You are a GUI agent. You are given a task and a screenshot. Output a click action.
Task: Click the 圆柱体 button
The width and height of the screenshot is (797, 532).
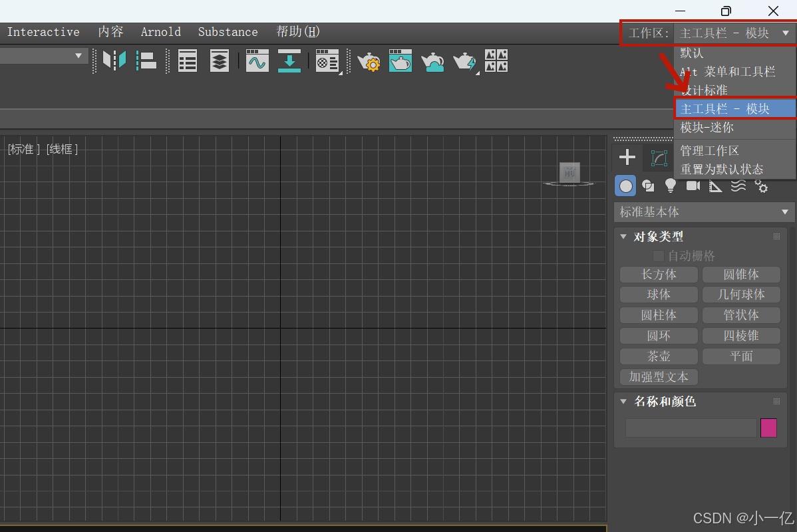[x=659, y=315]
